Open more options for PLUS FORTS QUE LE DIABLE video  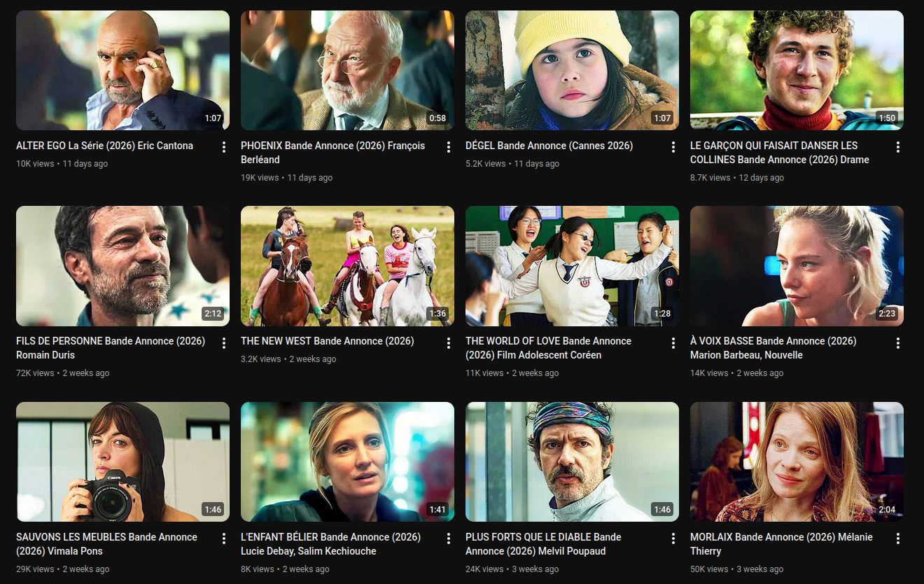point(673,538)
